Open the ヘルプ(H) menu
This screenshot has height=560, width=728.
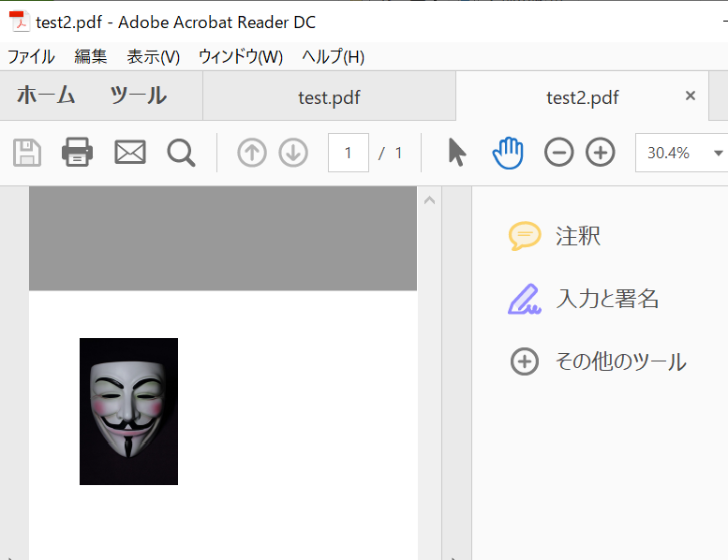[x=333, y=56]
